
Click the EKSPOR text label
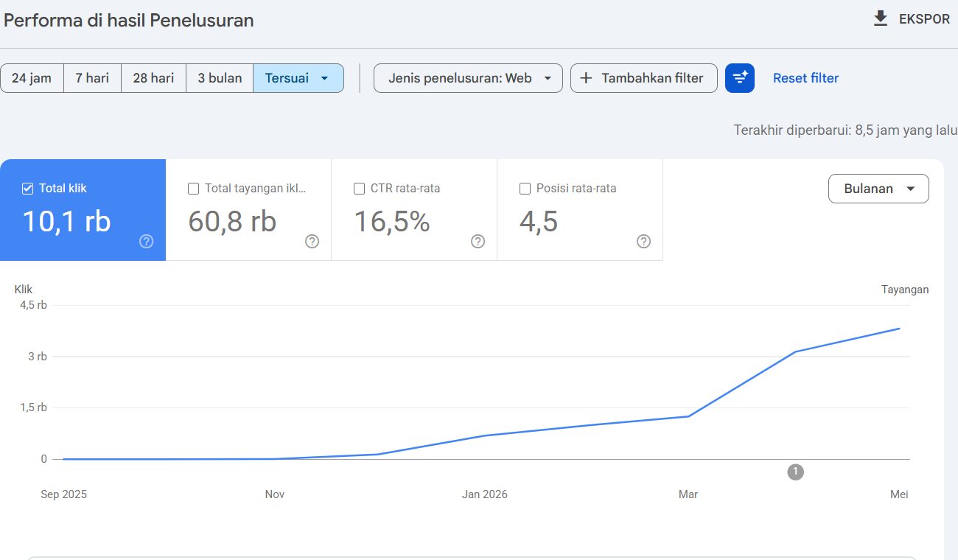[x=924, y=19]
